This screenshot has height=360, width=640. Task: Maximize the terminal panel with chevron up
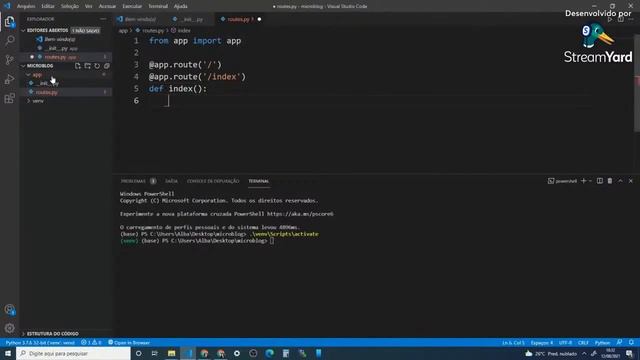tap(620, 181)
